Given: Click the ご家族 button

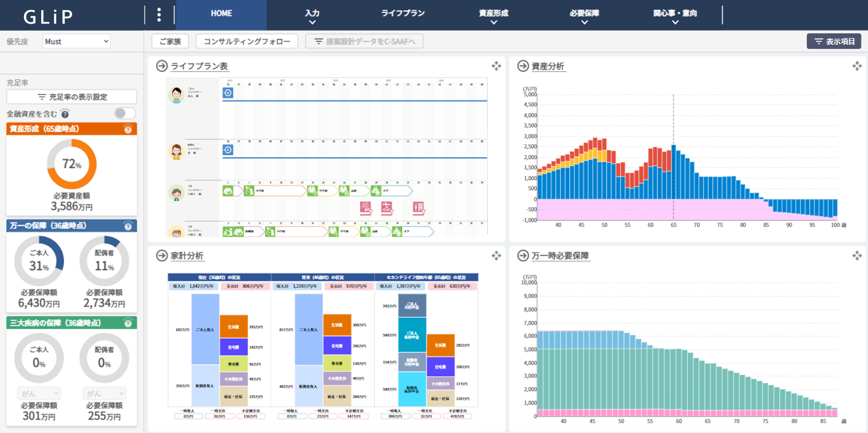Looking at the screenshot, I should click(x=170, y=41).
